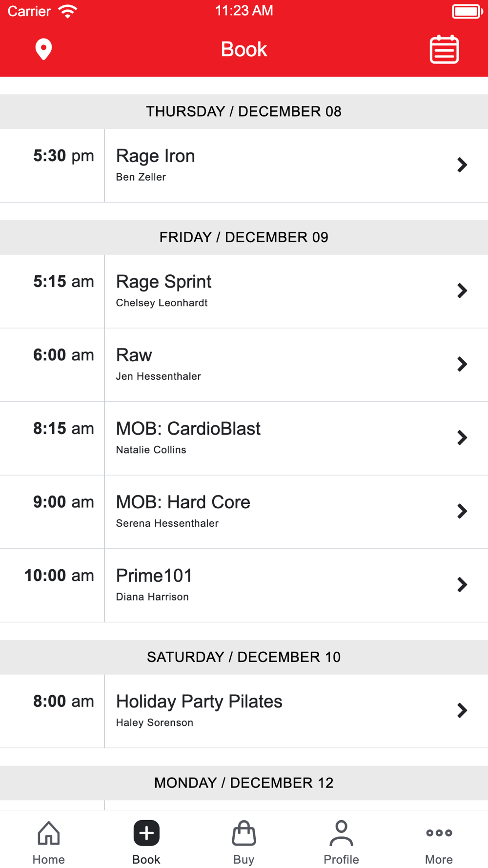Open chevron for Raw class
The width and height of the screenshot is (488, 868).
(x=462, y=364)
